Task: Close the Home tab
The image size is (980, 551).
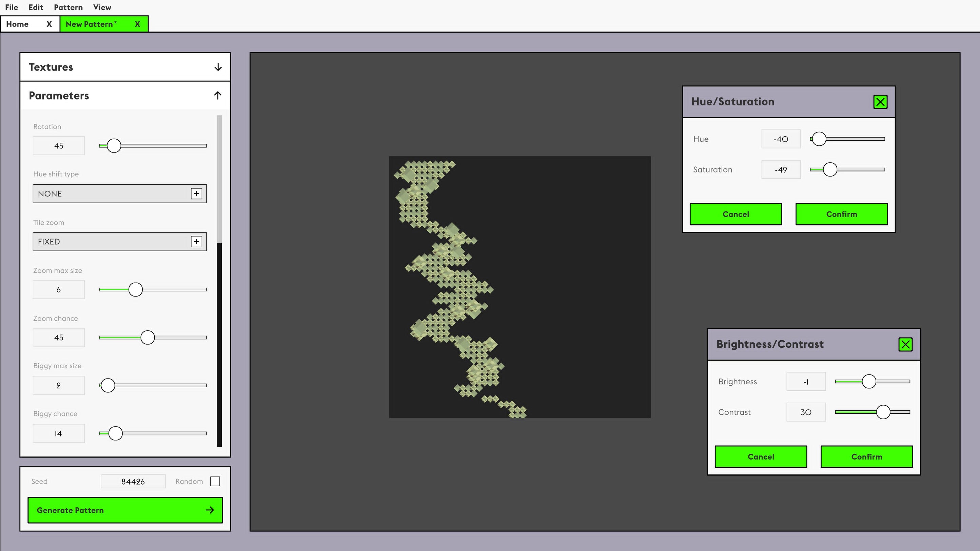Action: click(x=49, y=24)
